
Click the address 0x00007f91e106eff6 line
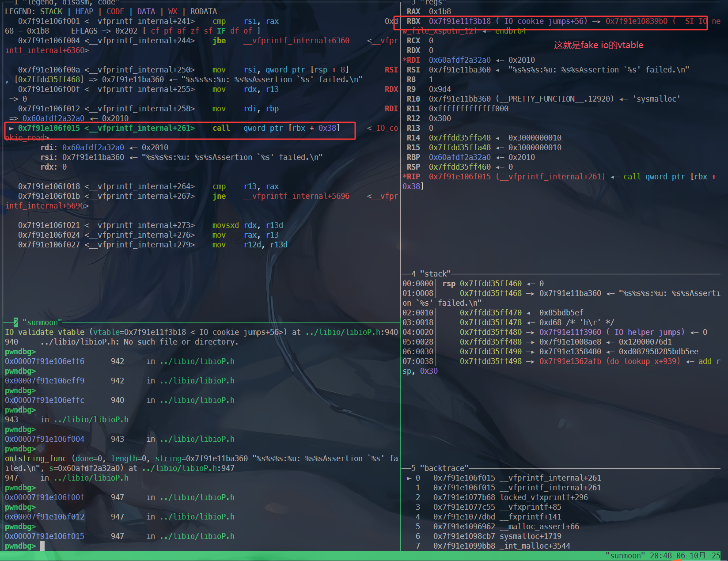[120, 361]
